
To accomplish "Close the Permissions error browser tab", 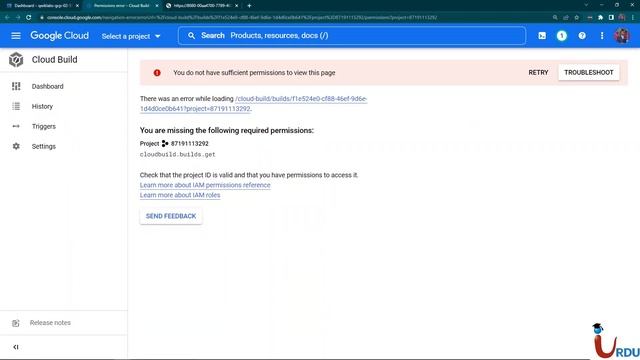I will pyautogui.click(x=157, y=6).
